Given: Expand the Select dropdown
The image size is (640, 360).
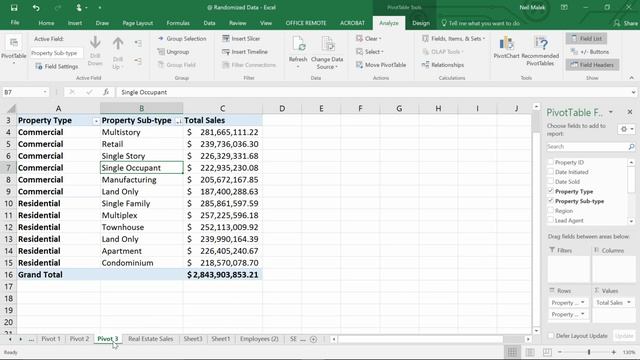Looking at the screenshot, I should [370, 52].
